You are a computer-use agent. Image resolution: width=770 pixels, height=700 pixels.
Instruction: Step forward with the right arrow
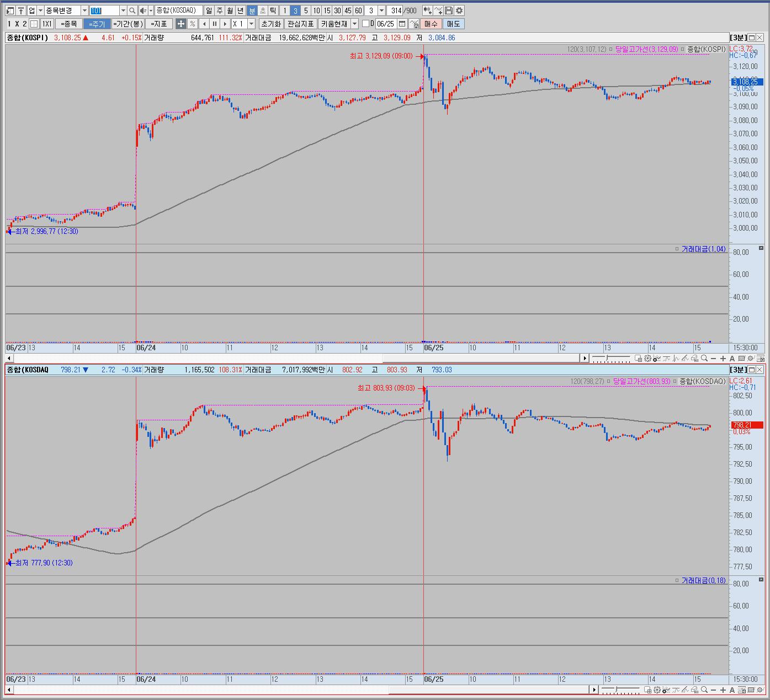pos(225,24)
